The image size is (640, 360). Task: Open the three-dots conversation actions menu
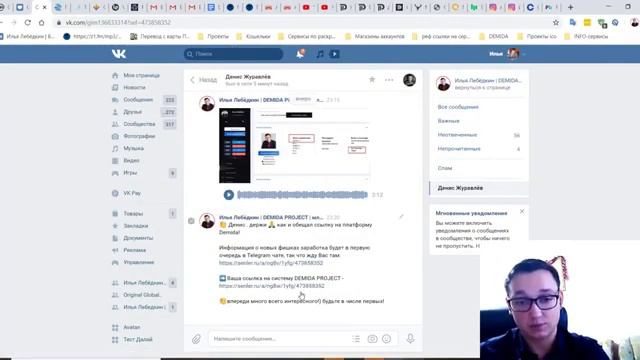[389, 80]
